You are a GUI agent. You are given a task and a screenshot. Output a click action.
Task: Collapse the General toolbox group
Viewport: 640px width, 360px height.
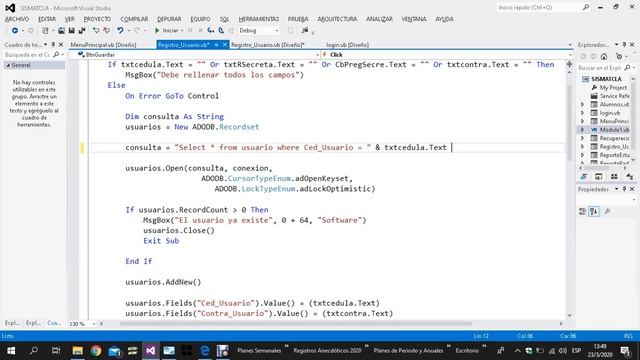pos(8,65)
